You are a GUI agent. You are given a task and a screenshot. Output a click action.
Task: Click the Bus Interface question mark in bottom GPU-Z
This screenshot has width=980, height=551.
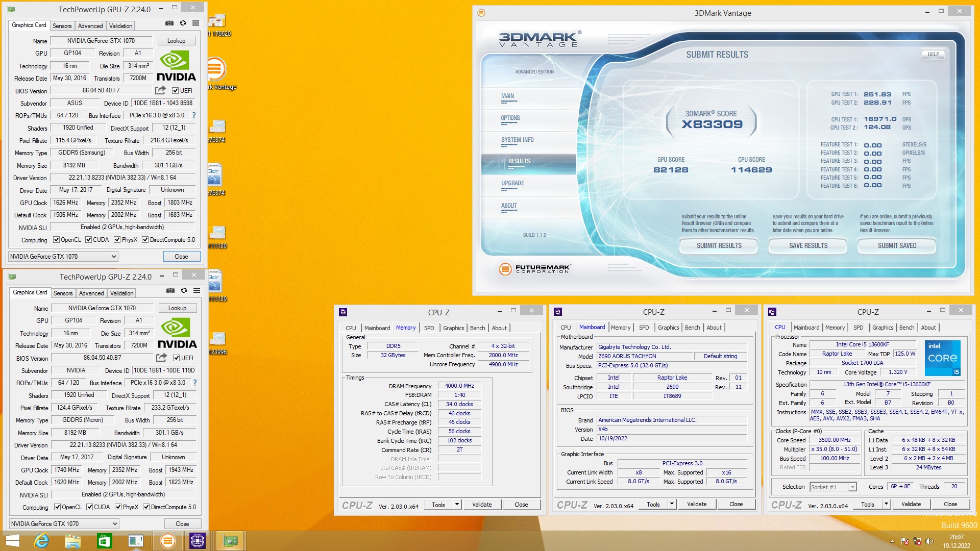pyautogui.click(x=195, y=383)
